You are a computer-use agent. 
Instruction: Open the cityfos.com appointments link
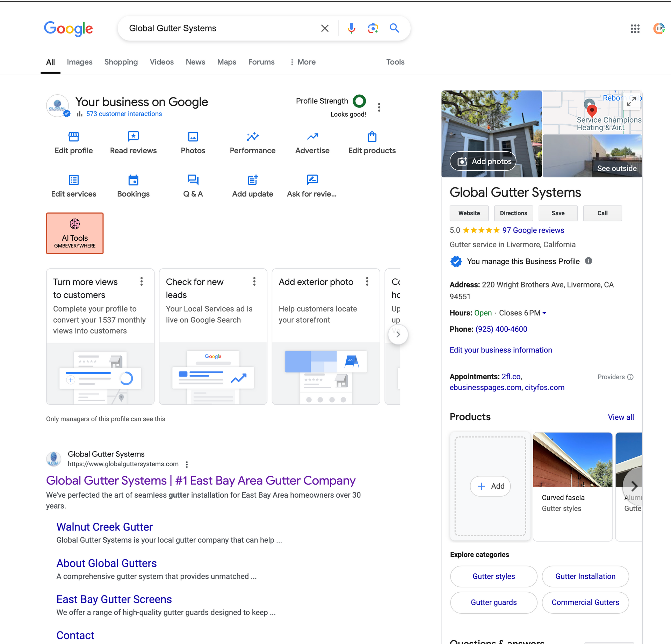pos(544,387)
